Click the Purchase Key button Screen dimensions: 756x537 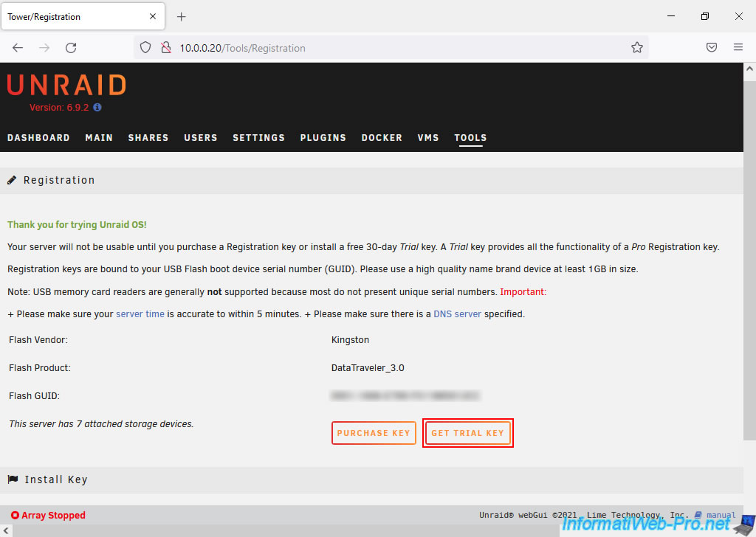(x=374, y=433)
